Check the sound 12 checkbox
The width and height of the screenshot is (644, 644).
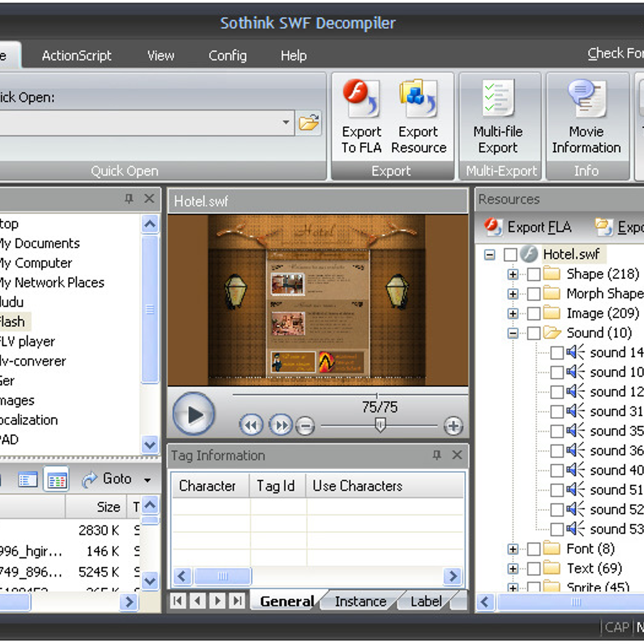coord(557,392)
